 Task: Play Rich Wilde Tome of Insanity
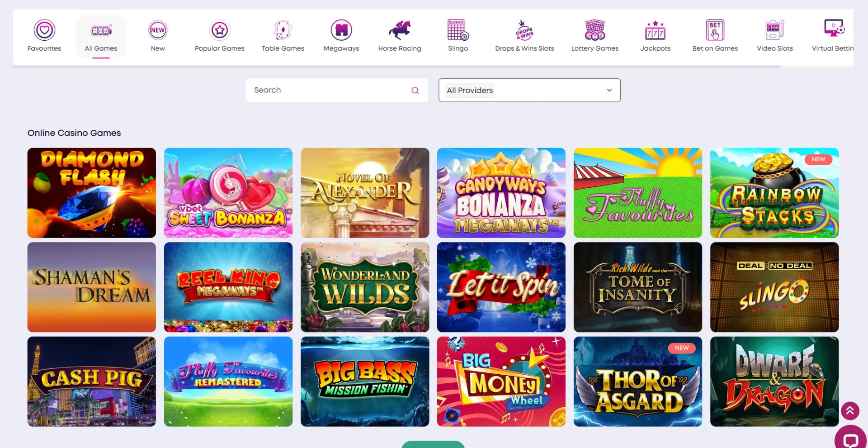638,287
